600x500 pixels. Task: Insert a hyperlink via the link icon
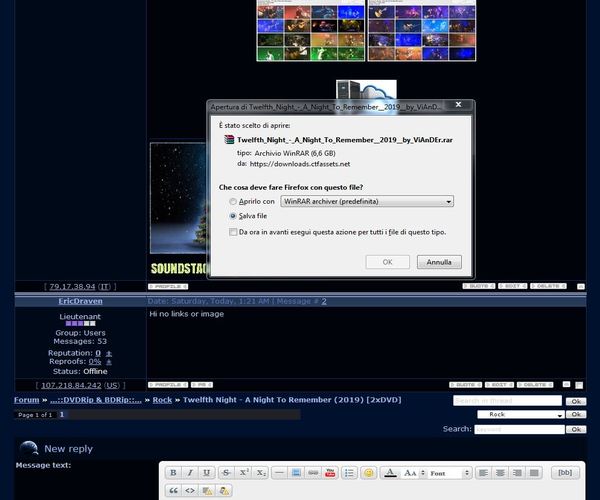click(313, 473)
